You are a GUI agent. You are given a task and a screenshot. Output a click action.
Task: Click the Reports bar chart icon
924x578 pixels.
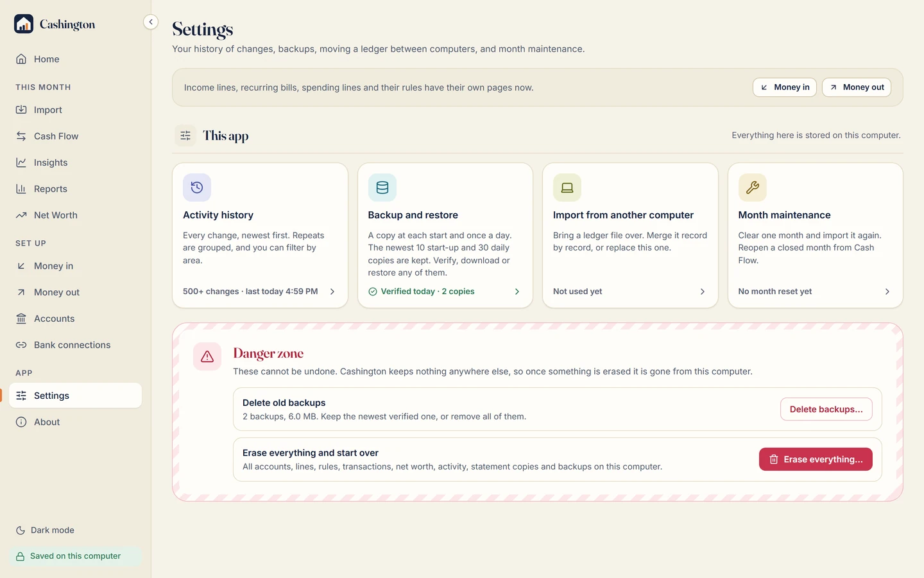(21, 189)
